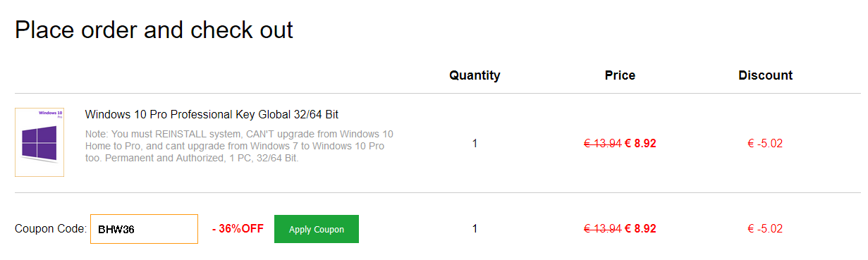Click the Windows 10 Pro product thumbnail
Image resolution: width=868 pixels, height=260 pixels.
(39, 142)
